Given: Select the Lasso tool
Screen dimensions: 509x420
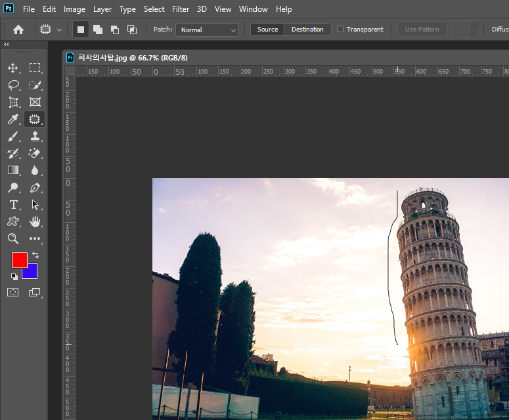Looking at the screenshot, I should [12, 85].
